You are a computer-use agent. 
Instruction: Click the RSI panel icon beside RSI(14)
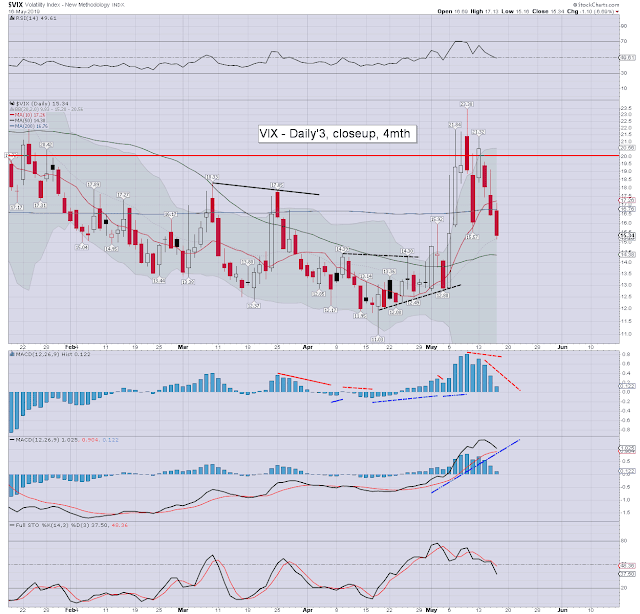(x=12, y=18)
